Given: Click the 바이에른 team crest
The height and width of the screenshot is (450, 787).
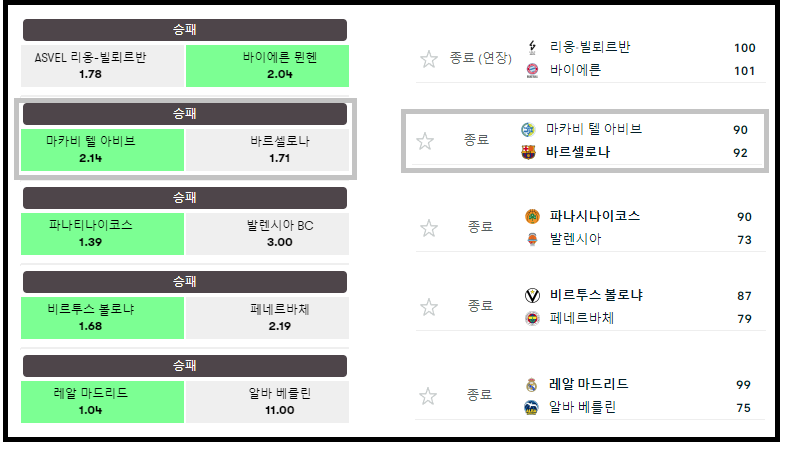Looking at the screenshot, I should click(532, 70).
